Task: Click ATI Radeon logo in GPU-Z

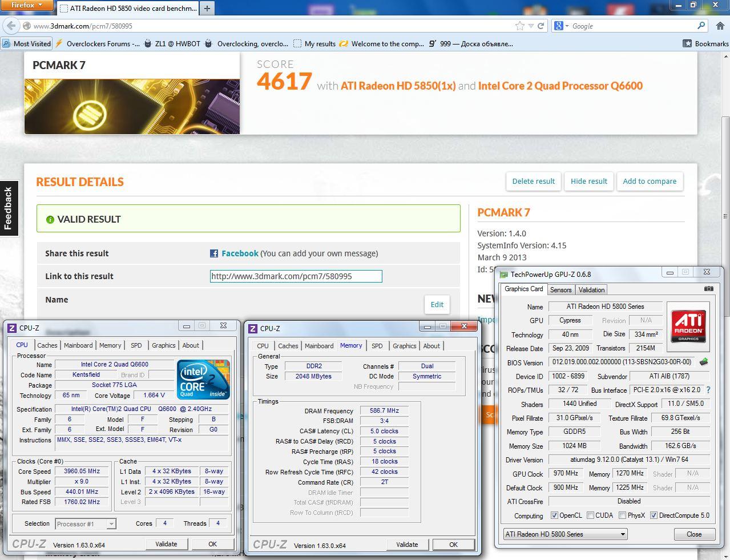Action: tap(688, 326)
